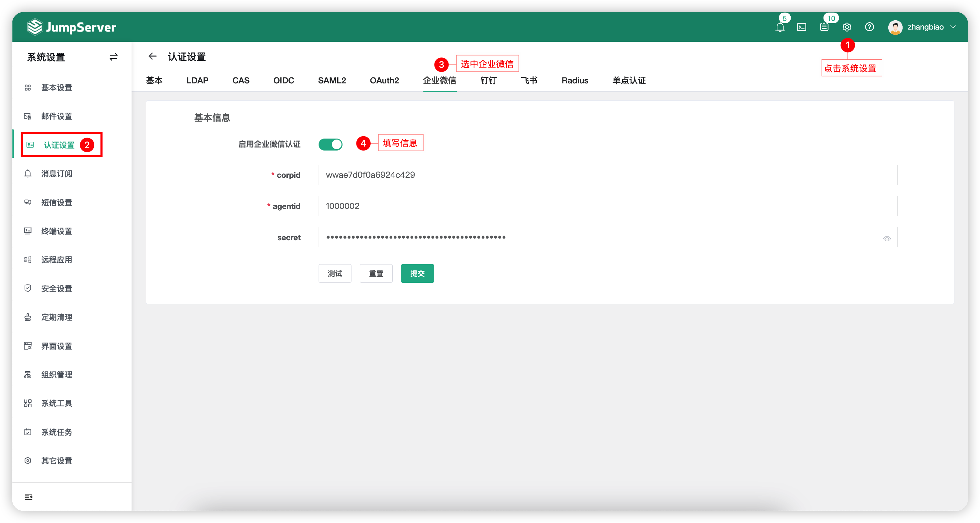Collapse the sidebar using the bottom icon

pyautogui.click(x=29, y=497)
